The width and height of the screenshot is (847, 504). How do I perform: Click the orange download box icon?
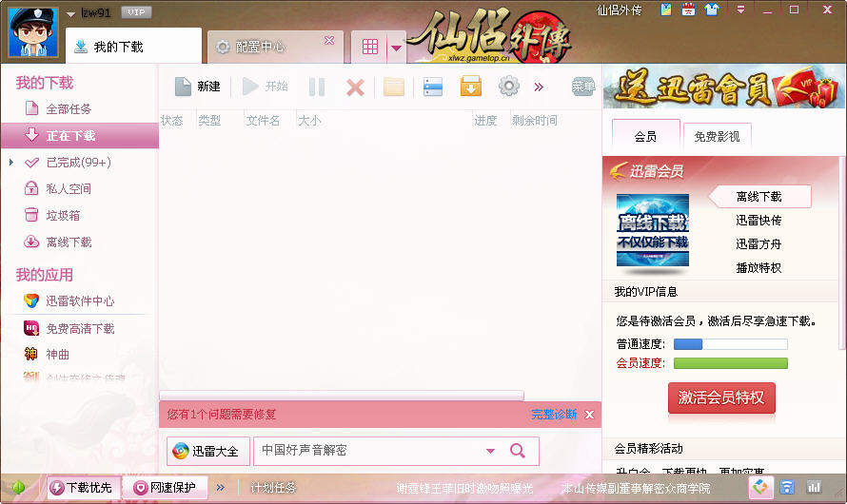[x=471, y=87]
